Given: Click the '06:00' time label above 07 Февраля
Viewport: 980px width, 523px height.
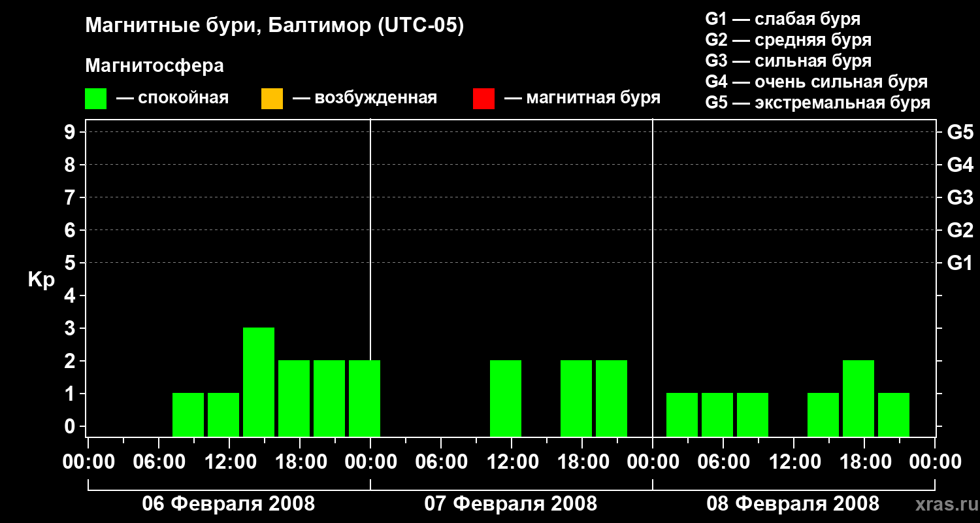Looking at the screenshot, I should point(442,462).
